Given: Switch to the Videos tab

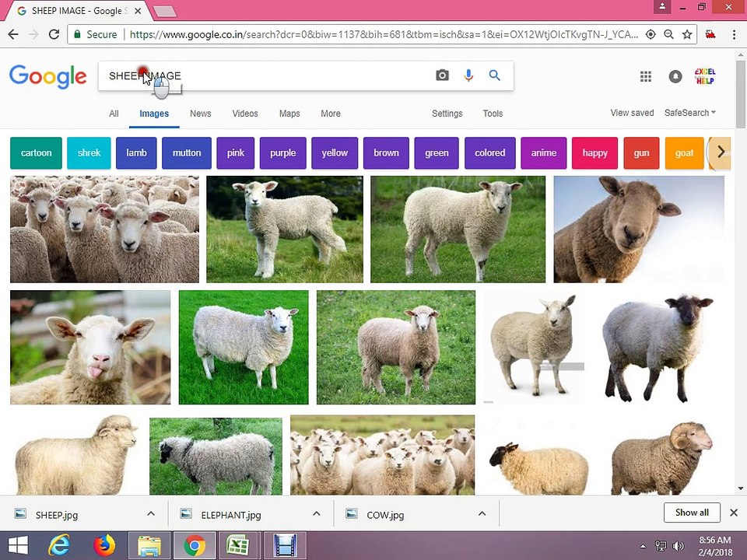Looking at the screenshot, I should [x=245, y=114].
